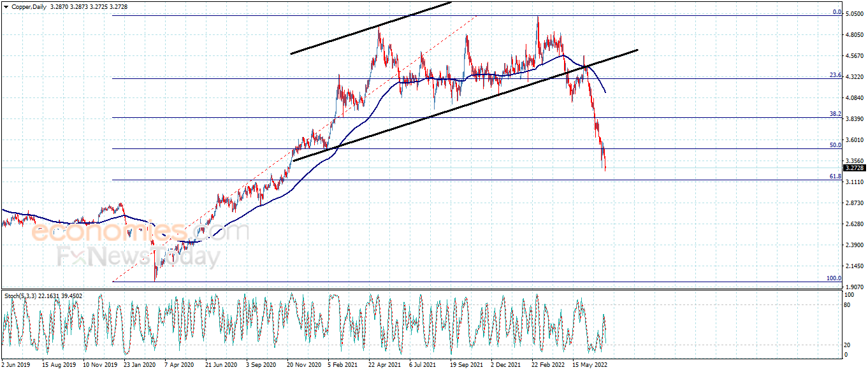This screenshot has height=372, width=868.
Task: Click the 100 level on Stochastic scale
Action: 849,296
